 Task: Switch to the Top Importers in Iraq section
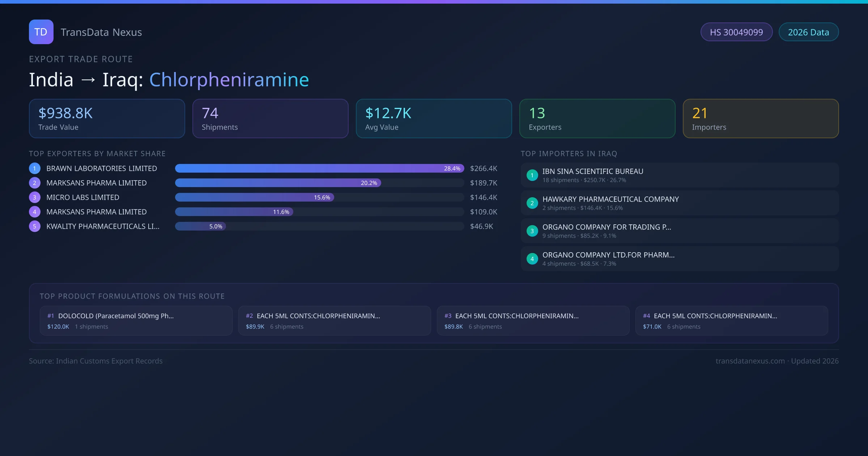click(x=569, y=153)
